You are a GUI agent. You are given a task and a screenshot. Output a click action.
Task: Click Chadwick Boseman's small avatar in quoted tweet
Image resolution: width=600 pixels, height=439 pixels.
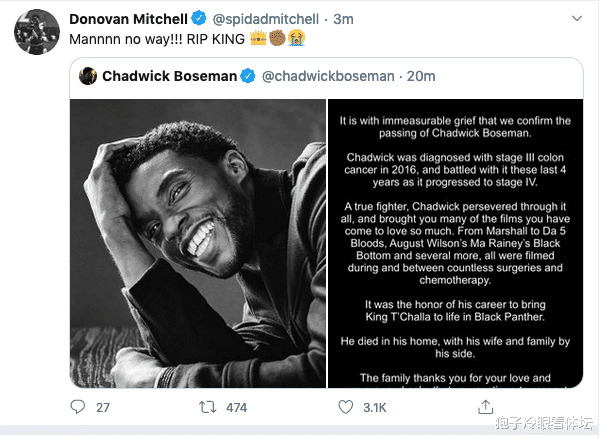click(88, 77)
